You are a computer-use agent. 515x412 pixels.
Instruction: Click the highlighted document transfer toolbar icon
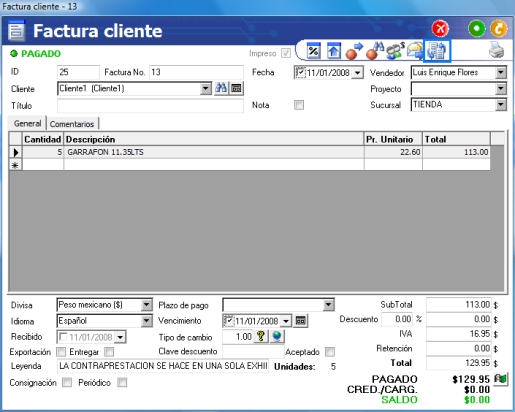[x=437, y=51]
